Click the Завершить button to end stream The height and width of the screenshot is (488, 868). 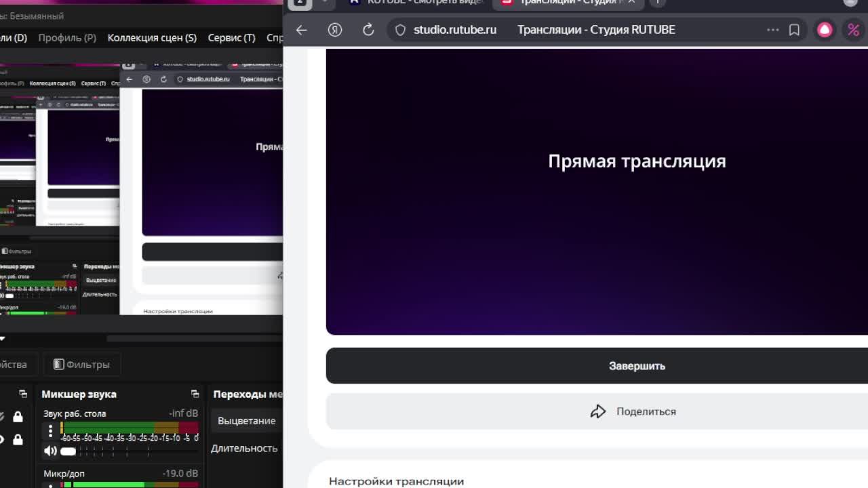point(597,366)
